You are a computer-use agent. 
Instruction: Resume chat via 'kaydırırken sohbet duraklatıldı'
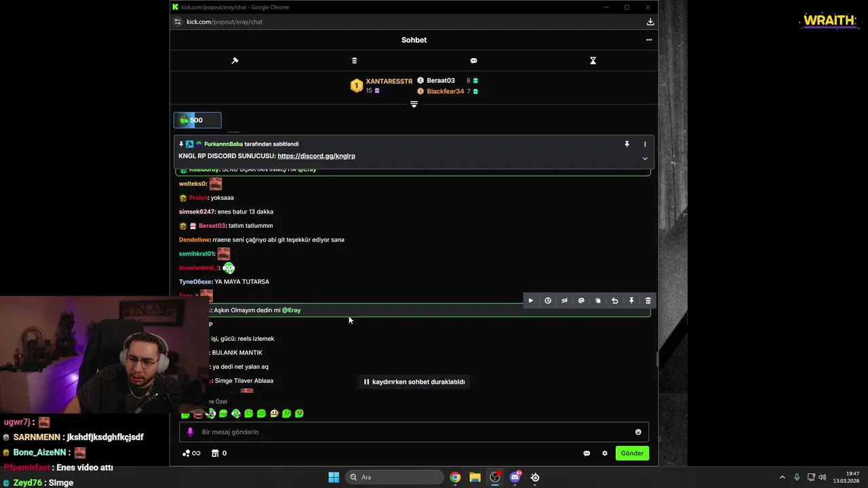[x=414, y=382]
